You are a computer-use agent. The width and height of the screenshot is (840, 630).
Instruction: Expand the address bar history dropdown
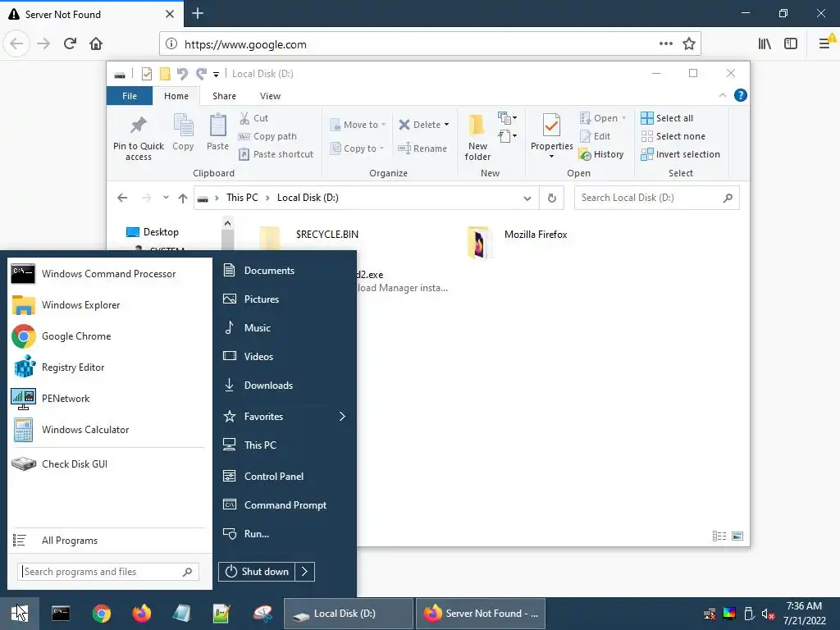[527, 199]
